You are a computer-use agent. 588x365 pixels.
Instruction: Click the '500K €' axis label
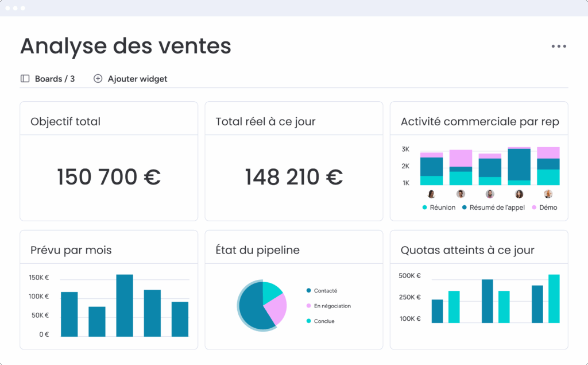pos(410,276)
